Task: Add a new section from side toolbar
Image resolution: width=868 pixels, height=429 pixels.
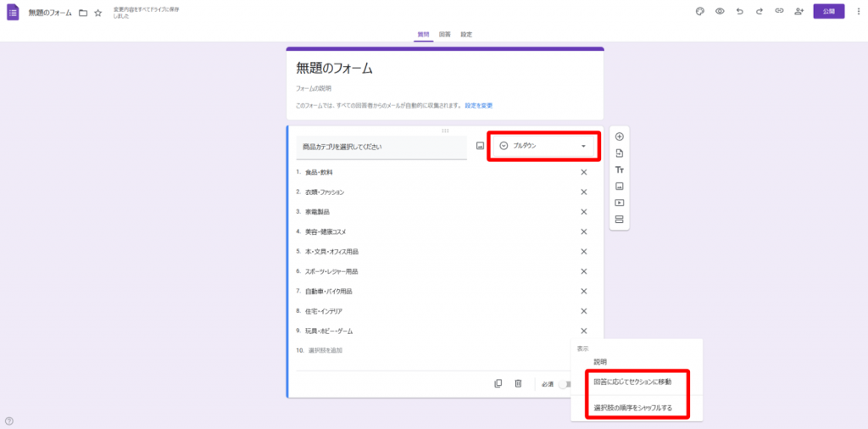Action: (619, 220)
